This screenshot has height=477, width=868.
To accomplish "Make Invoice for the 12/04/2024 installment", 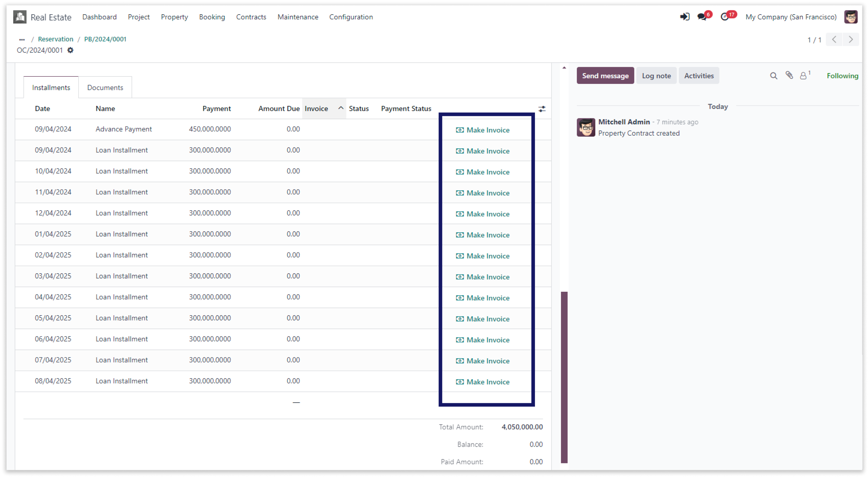I will 483,214.
